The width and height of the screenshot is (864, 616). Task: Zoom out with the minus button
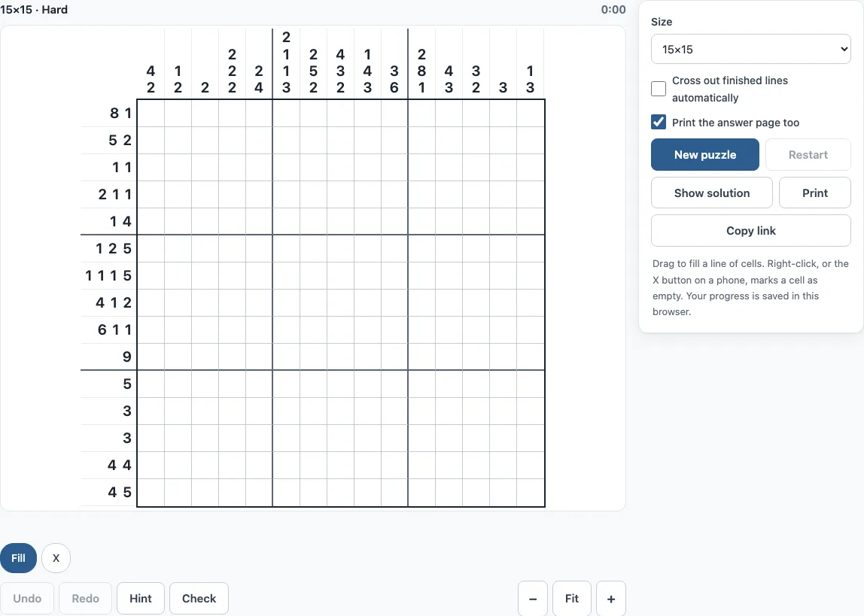533,599
